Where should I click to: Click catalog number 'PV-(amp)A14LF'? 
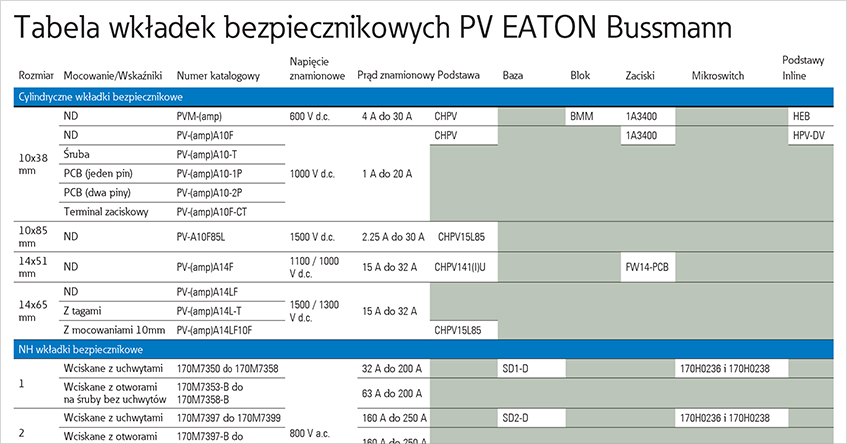coord(207,292)
